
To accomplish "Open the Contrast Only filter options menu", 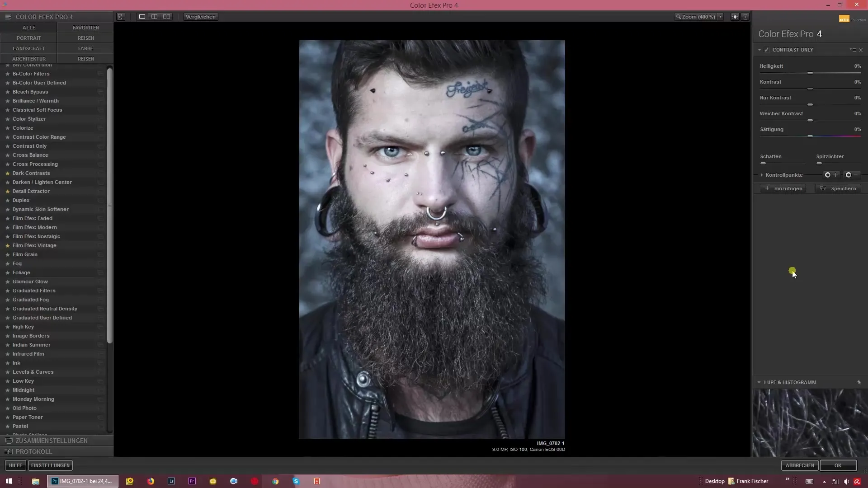I will [x=853, y=50].
